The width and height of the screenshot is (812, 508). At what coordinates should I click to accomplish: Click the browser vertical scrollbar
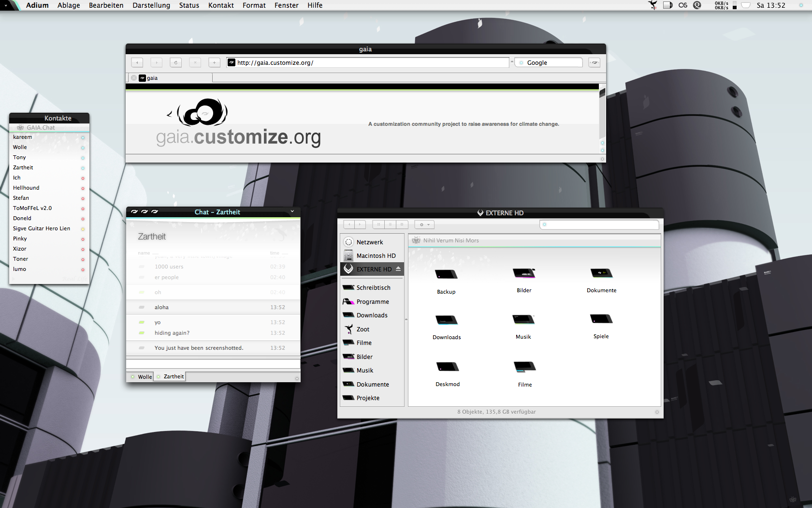coord(602,120)
